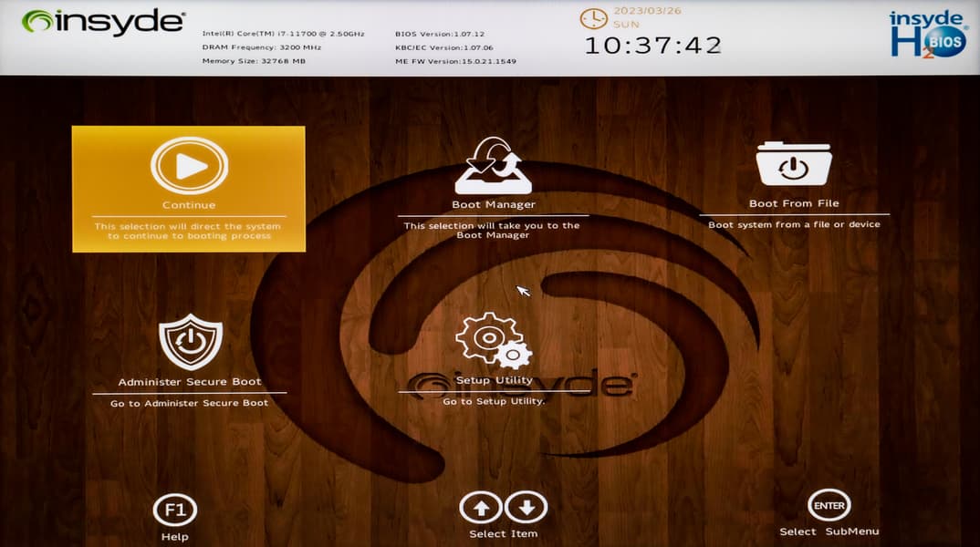This screenshot has width=980, height=547.
Task: Click the InsydeH2O BIOS logo
Action: click(x=928, y=35)
